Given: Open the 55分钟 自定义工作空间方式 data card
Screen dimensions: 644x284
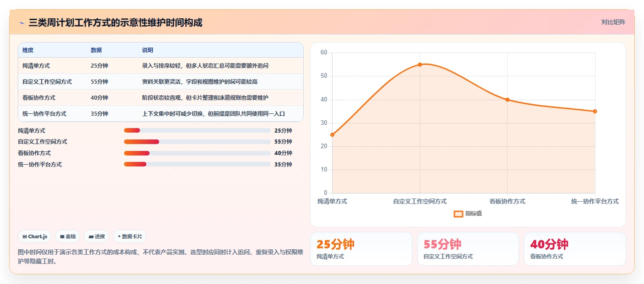Looking at the screenshot, I should pyautogui.click(x=468, y=249).
